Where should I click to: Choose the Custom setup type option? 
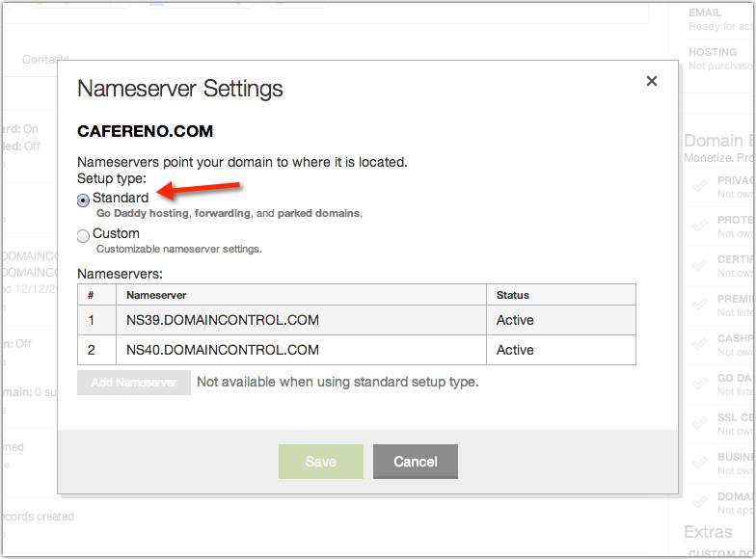click(x=84, y=235)
